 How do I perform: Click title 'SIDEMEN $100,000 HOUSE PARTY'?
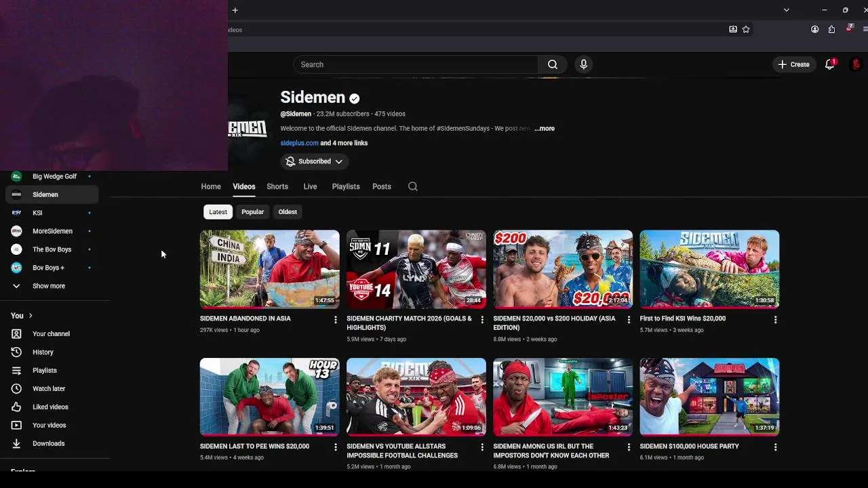click(x=689, y=447)
